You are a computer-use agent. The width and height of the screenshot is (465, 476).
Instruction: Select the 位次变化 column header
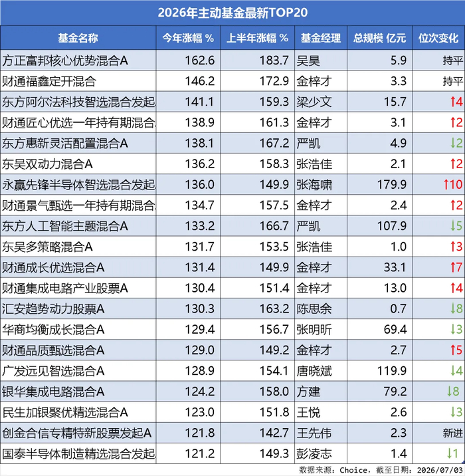[x=438, y=38]
